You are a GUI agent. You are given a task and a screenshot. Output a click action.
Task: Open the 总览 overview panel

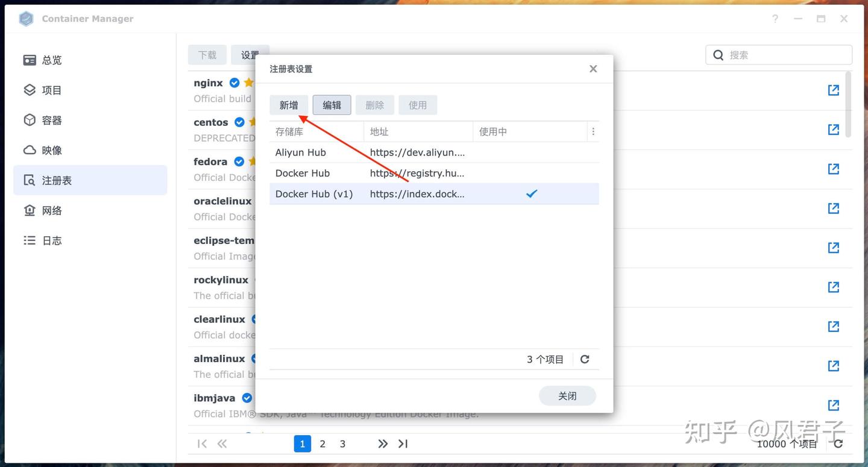(x=51, y=59)
